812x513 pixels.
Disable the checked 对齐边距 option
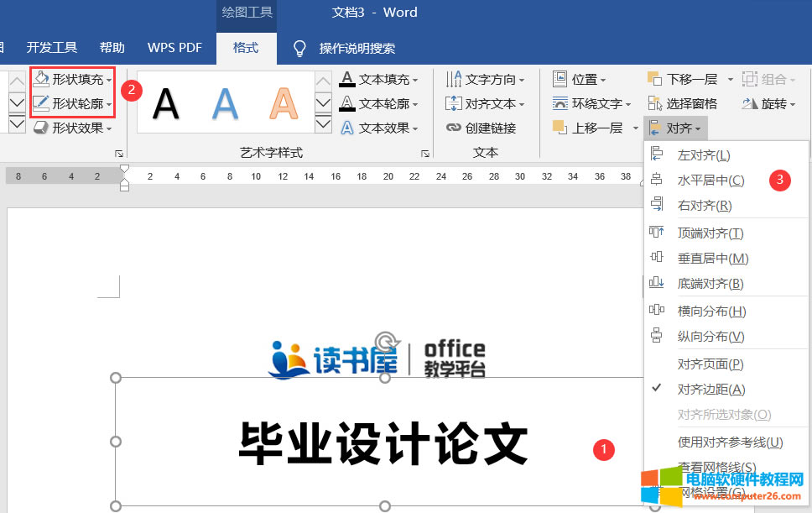[710, 389]
